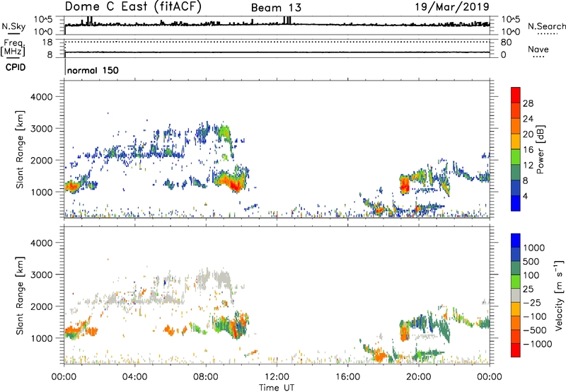
Task: Click the 'Freq. [MHz]' axis label
Action: 13,48
